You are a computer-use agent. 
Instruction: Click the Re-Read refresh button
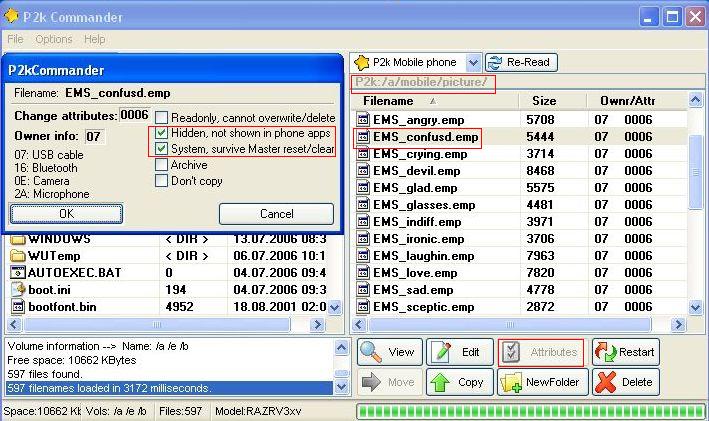coord(521,62)
